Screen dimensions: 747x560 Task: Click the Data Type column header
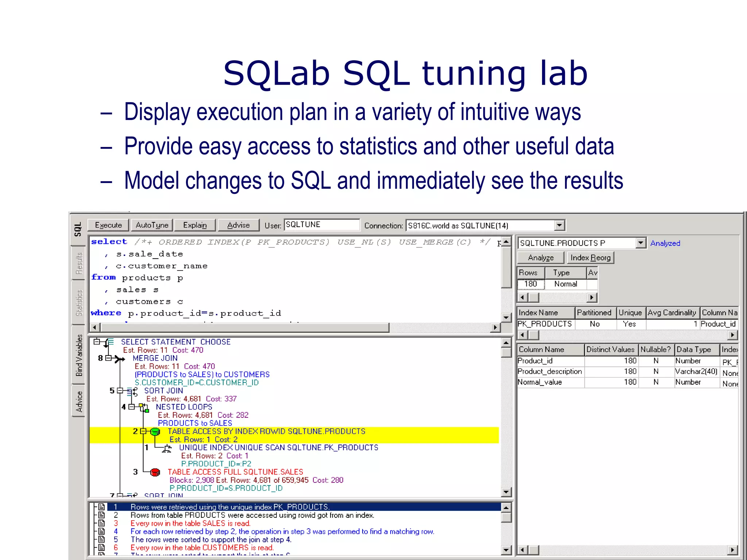[697, 349]
